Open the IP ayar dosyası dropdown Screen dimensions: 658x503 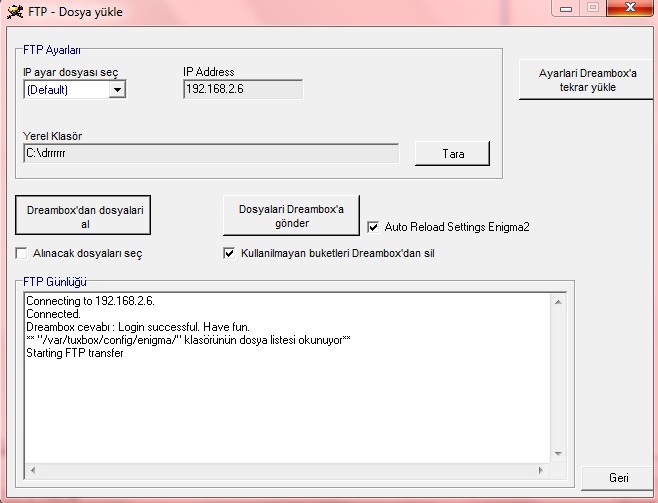117,89
